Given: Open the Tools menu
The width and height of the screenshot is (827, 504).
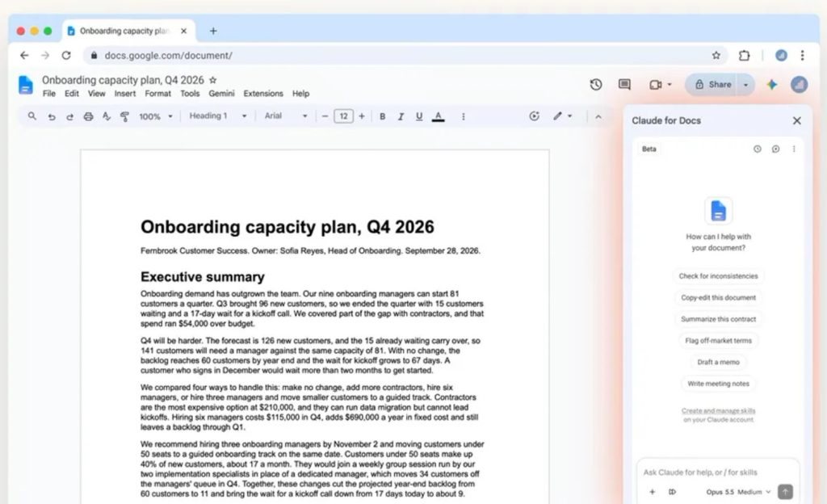Looking at the screenshot, I should [190, 94].
